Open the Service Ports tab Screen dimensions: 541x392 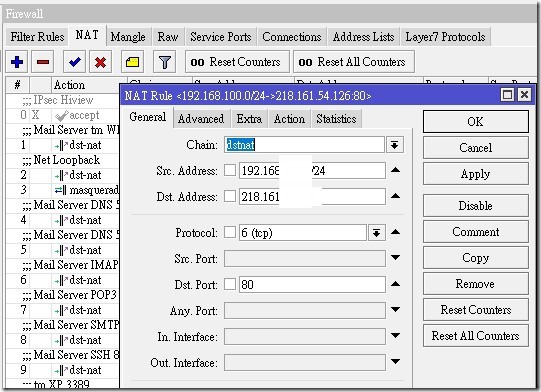coord(221,37)
